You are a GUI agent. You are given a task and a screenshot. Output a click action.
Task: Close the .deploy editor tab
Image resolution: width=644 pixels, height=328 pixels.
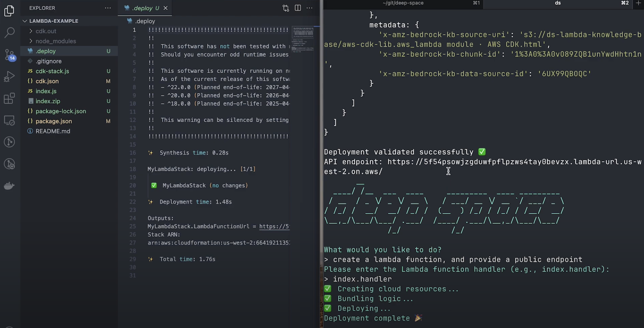pos(166,8)
